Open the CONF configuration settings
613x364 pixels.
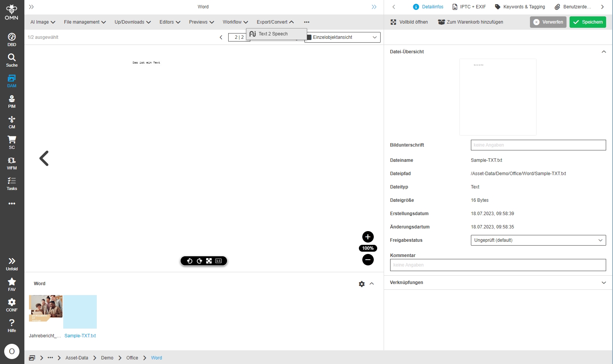click(x=12, y=305)
